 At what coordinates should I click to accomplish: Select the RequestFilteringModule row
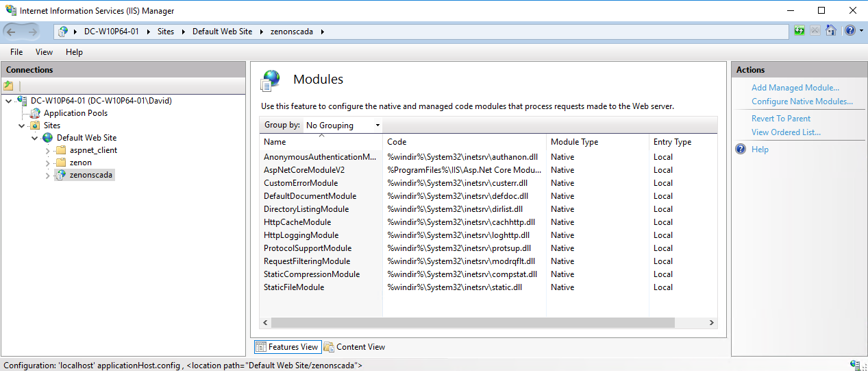pos(488,261)
